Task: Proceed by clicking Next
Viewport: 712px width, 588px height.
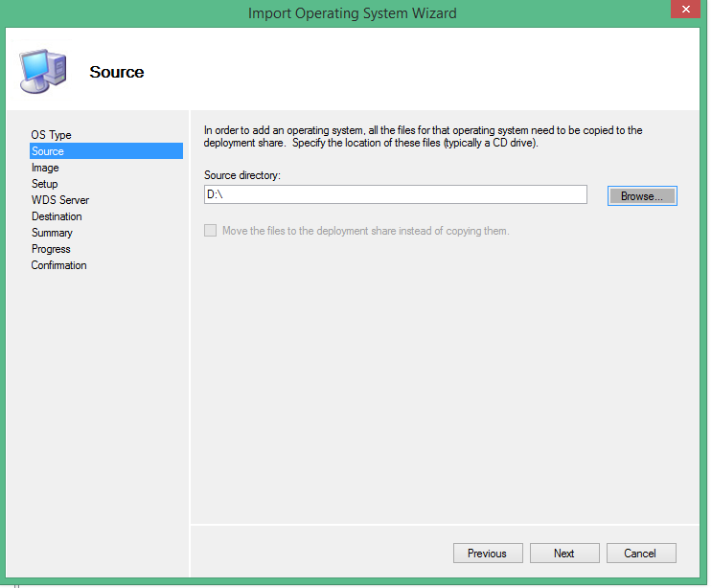Action: [x=564, y=553]
